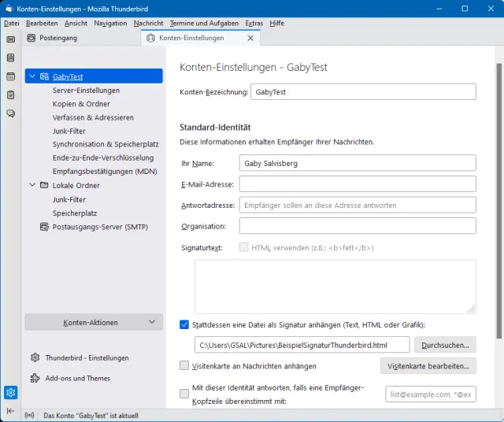Uncheck attach file as signature checkbox
The height and width of the screenshot is (422, 504).
coord(184,324)
